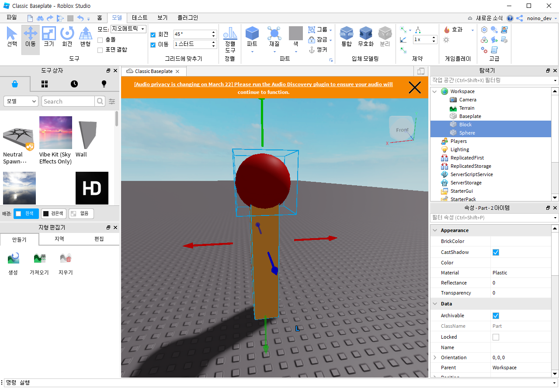
Task: Switch to the 홈 (Home) tab
Action: [100, 18]
